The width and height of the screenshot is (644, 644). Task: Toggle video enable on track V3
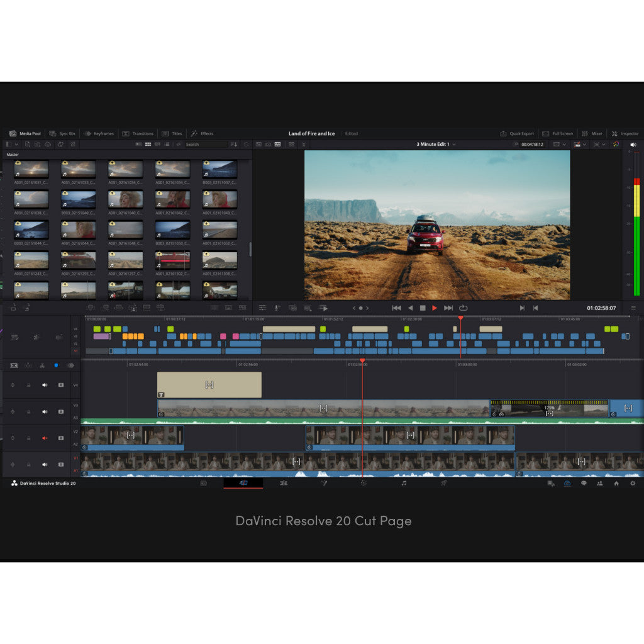61,411
